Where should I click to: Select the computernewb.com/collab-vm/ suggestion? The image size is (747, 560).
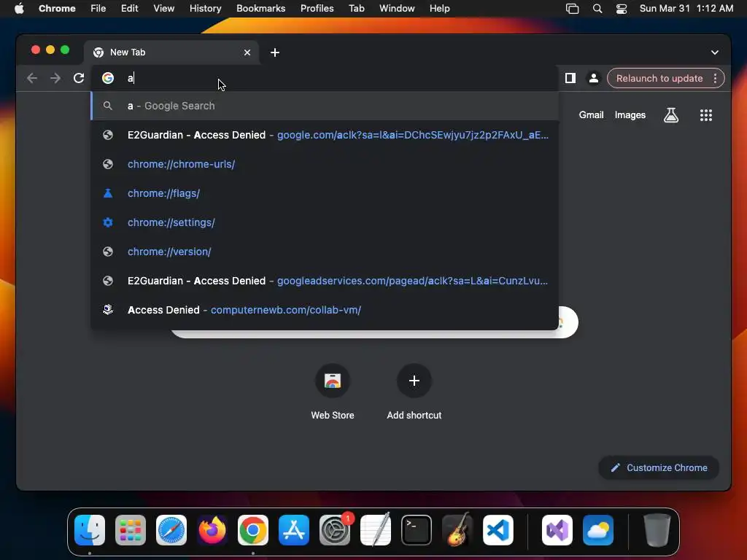(x=325, y=310)
